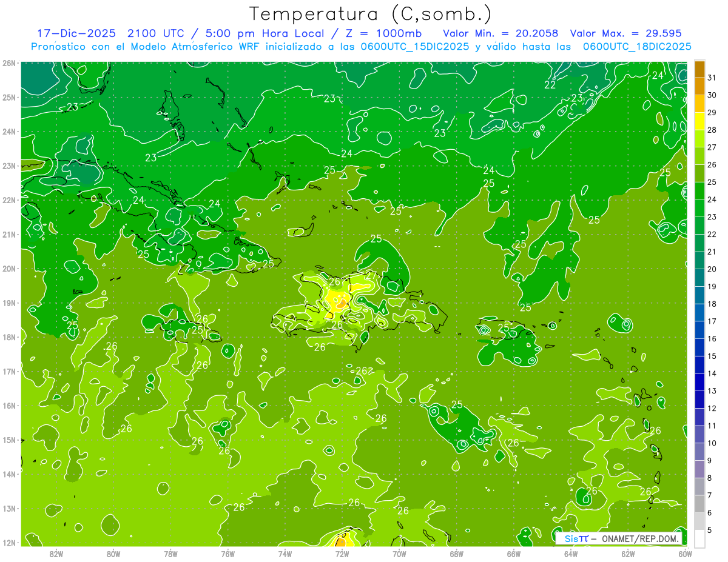This screenshot has width=728, height=562.
Task: Click the "78W" longitude axis label
Action: [x=170, y=554]
